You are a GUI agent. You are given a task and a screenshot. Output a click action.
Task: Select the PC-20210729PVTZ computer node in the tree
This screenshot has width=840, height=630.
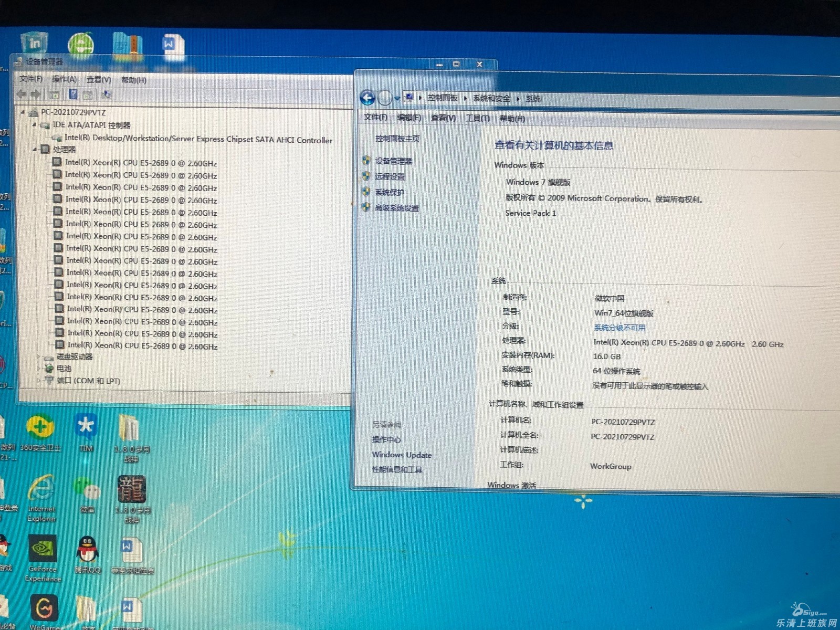pos(73,112)
